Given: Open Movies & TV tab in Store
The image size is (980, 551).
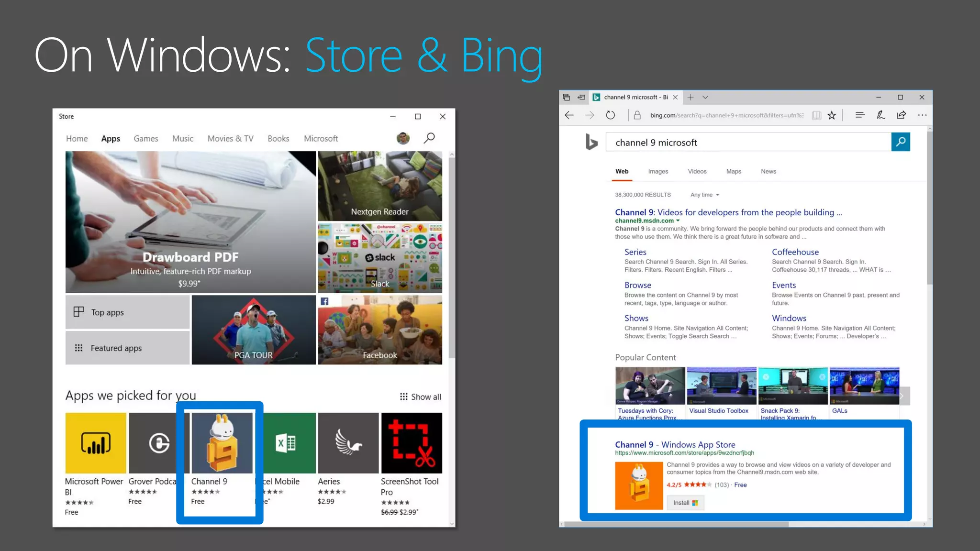Looking at the screenshot, I should click(x=230, y=138).
